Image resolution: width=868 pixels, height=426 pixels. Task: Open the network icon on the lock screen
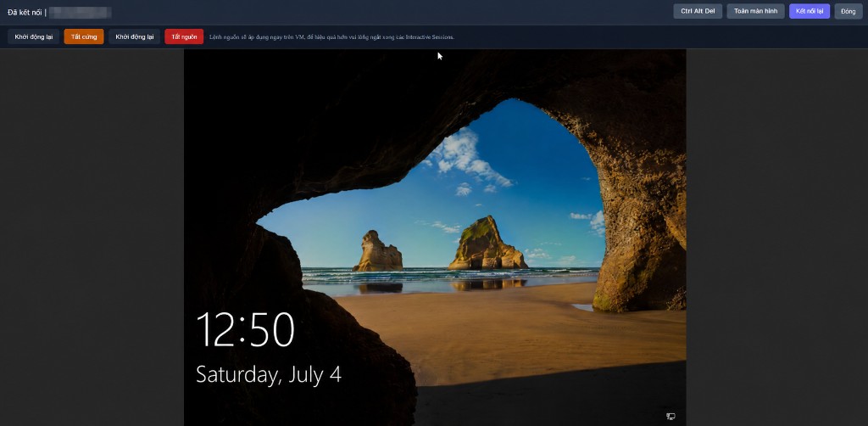(x=670, y=416)
